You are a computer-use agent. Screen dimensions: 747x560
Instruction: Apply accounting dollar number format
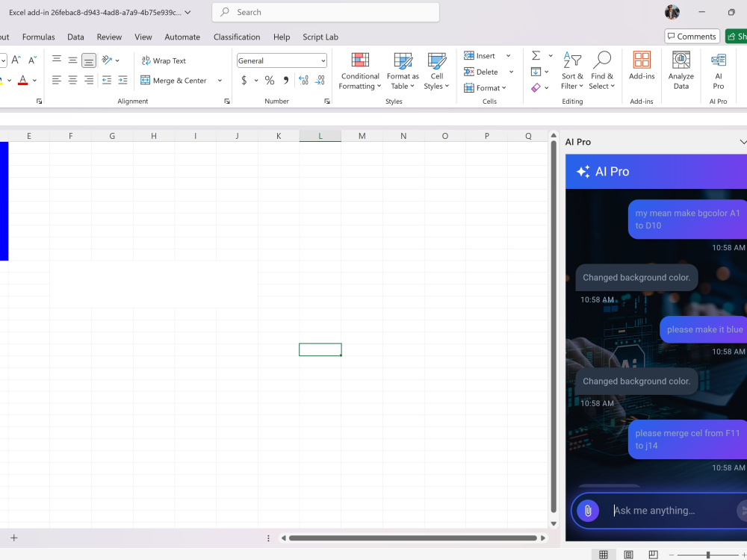click(x=244, y=80)
